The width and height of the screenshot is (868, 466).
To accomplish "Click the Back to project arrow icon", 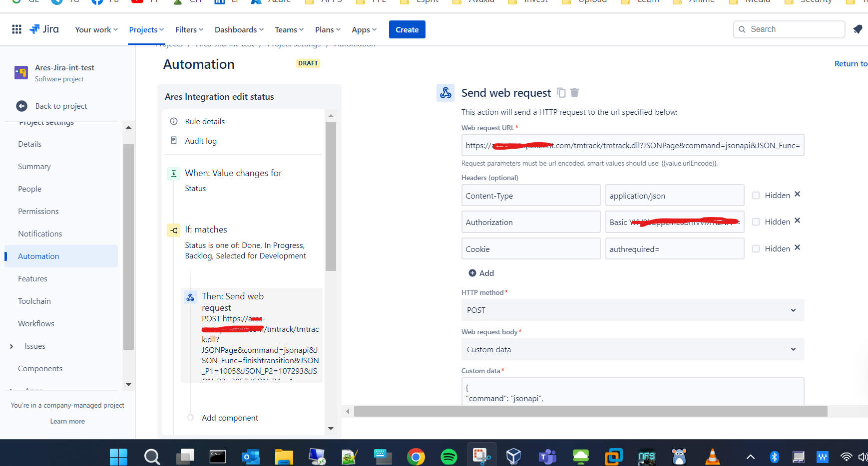I will (x=21, y=106).
